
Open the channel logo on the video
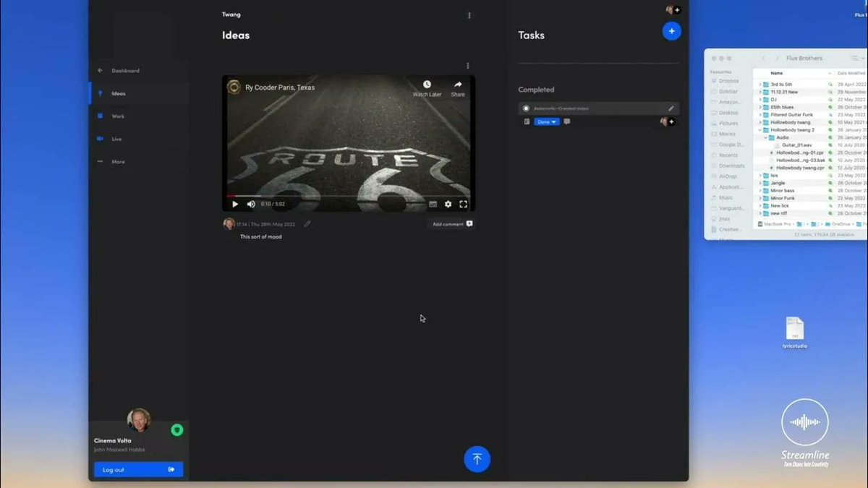pos(234,87)
